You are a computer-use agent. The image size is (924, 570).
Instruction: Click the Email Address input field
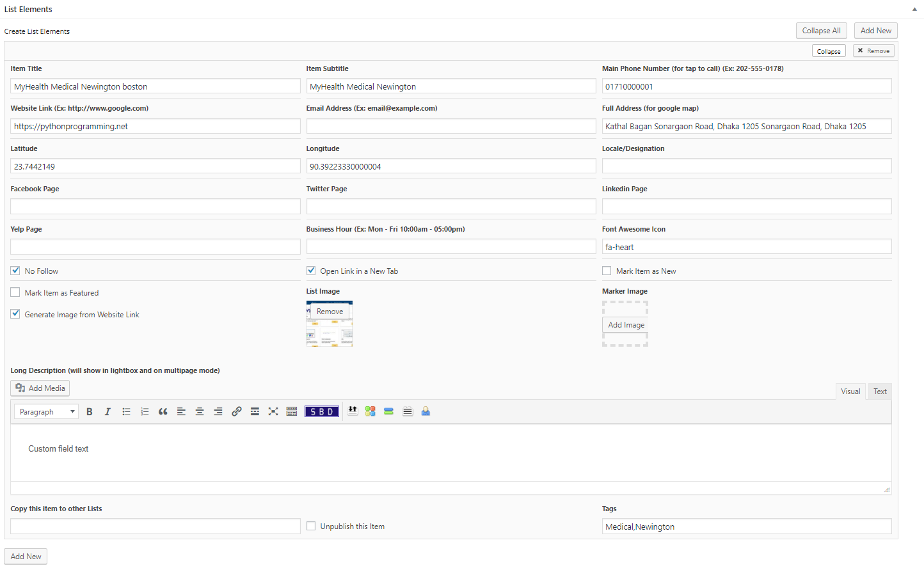(x=451, y=126)
